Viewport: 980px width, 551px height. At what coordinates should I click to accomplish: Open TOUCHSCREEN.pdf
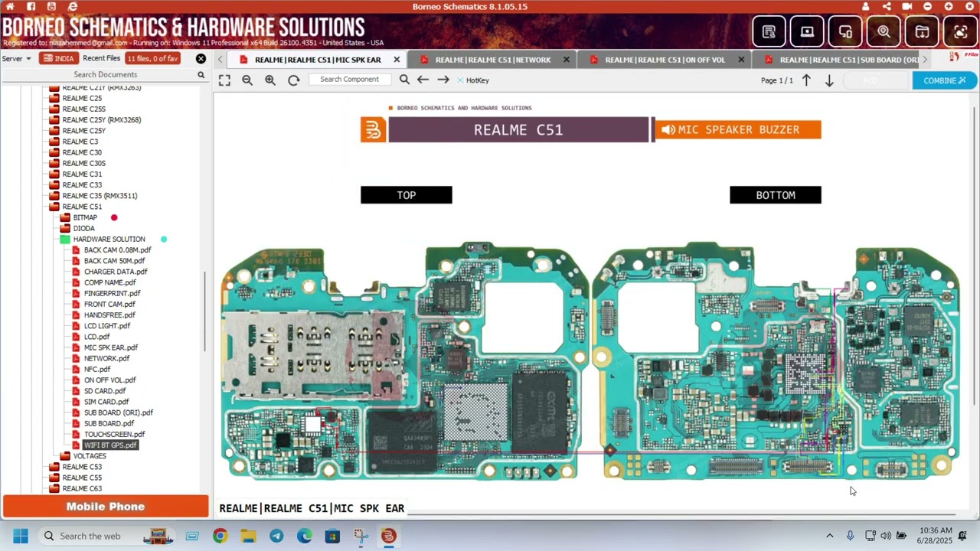tap(114, 434)
